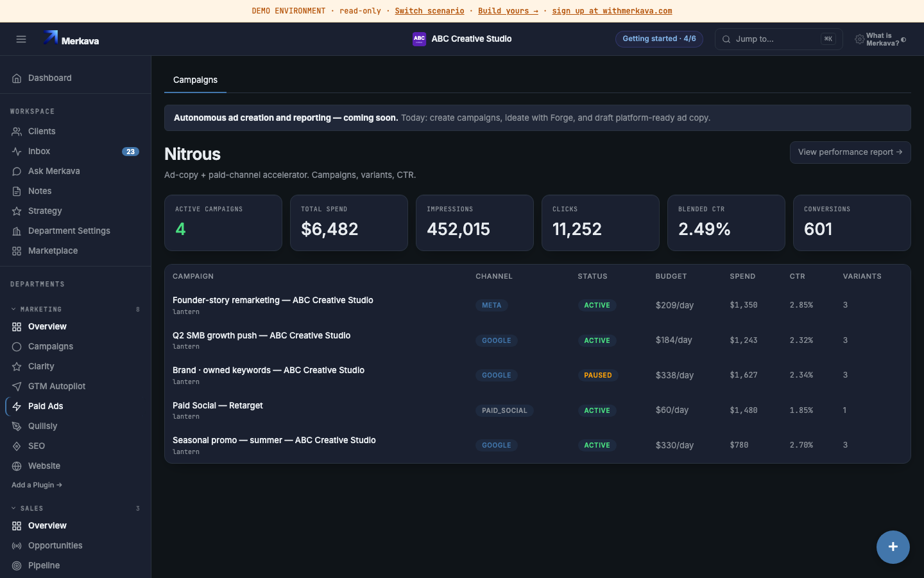Click the Marketplace grid icon
This screenshot has width=924, height=578.
17,251
